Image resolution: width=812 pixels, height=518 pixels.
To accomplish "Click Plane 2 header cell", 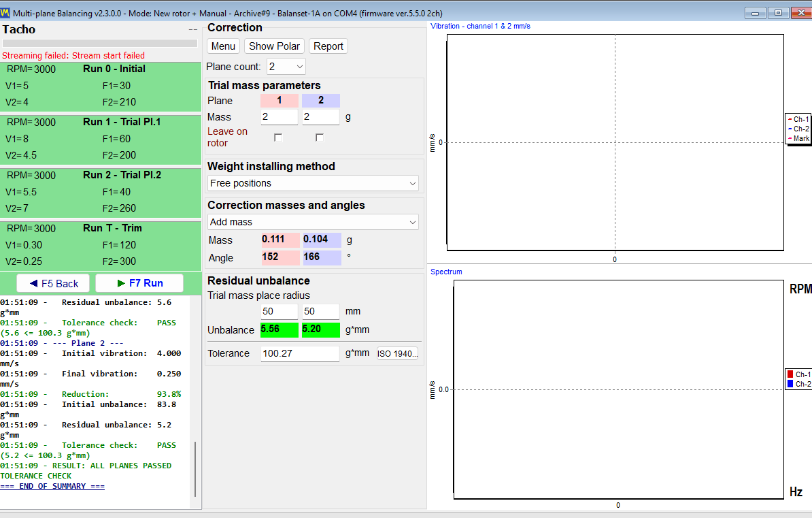I will (320, 101).
